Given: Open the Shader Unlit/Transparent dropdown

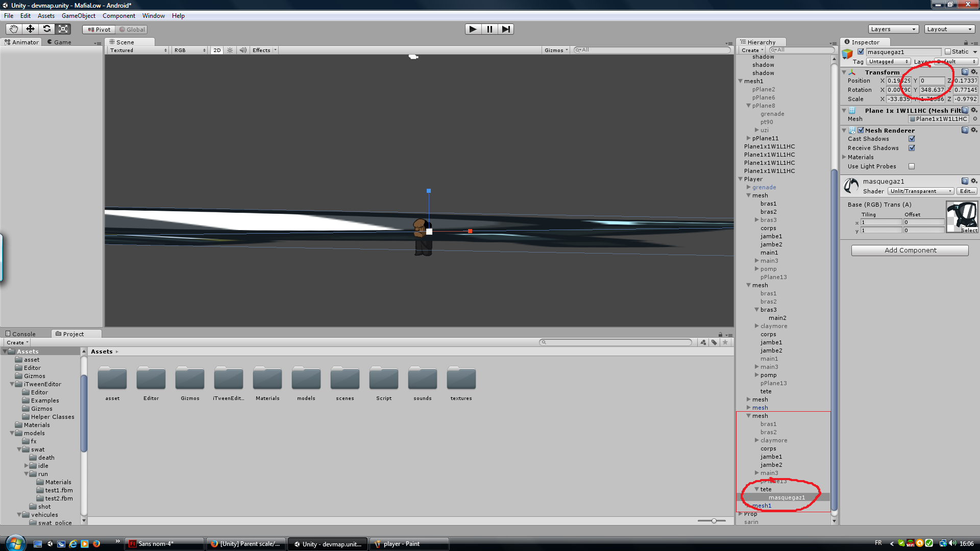Looking at the screenshot, I should [921, 191].
